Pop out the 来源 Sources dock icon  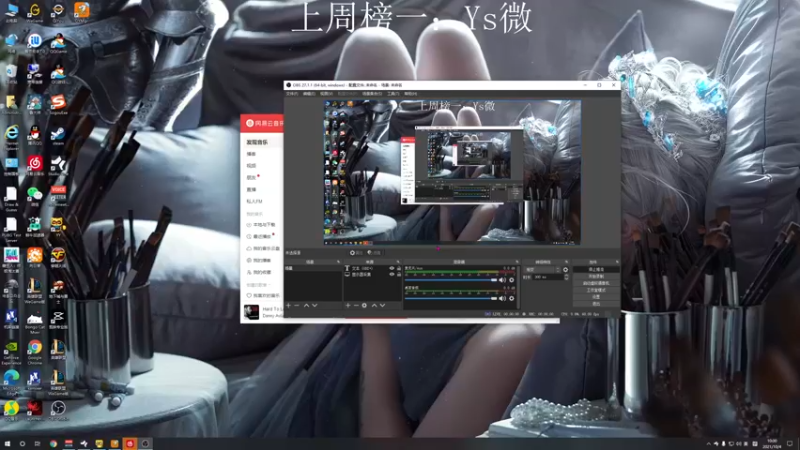(398, 261)
